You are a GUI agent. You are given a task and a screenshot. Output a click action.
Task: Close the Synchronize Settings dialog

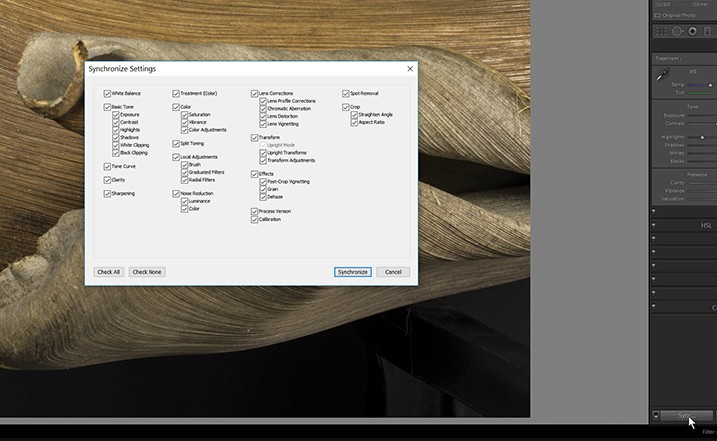(x=410, y=69)
